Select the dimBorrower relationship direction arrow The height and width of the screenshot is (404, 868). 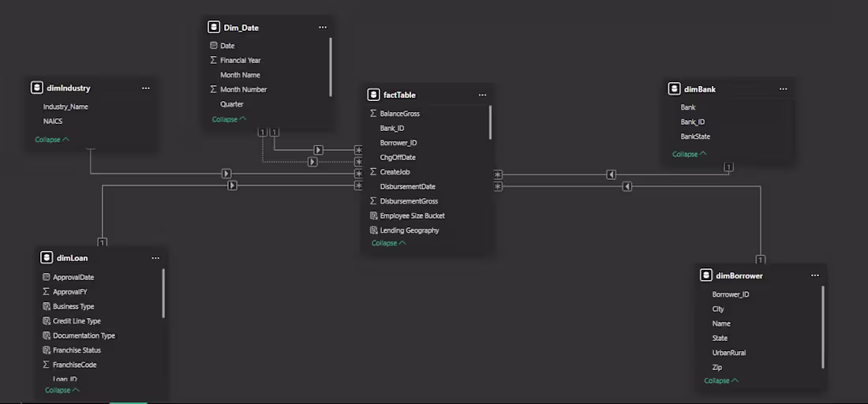point(627,186)
